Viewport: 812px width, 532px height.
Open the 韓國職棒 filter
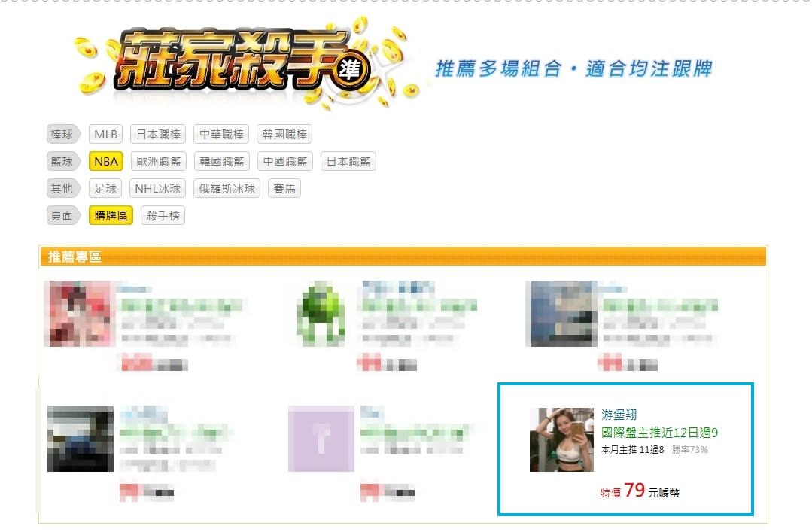284,134
